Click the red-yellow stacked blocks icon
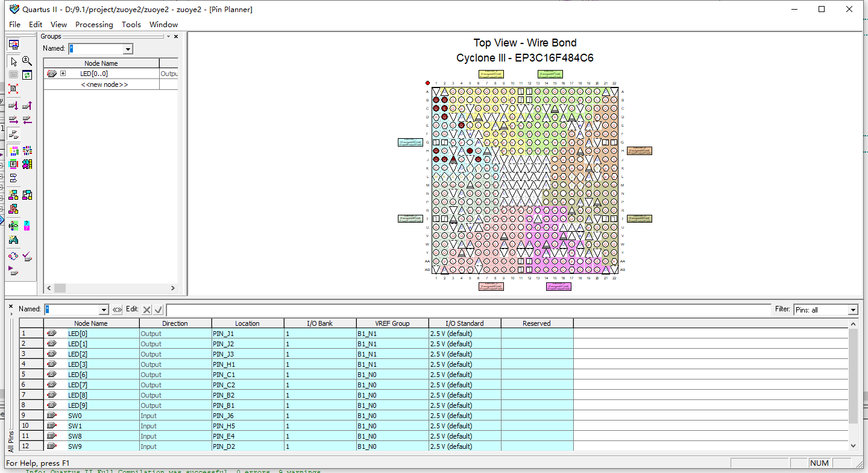 [x=13, y=209]
